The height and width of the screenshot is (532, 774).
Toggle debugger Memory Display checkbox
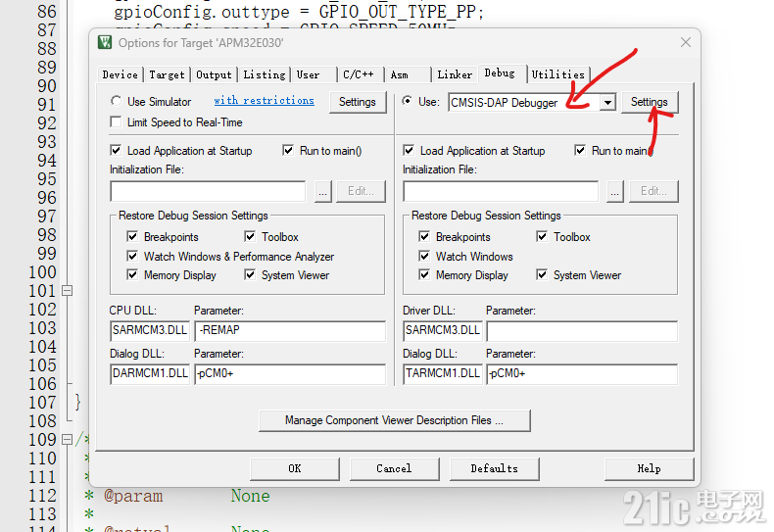(x=424, y=275)
